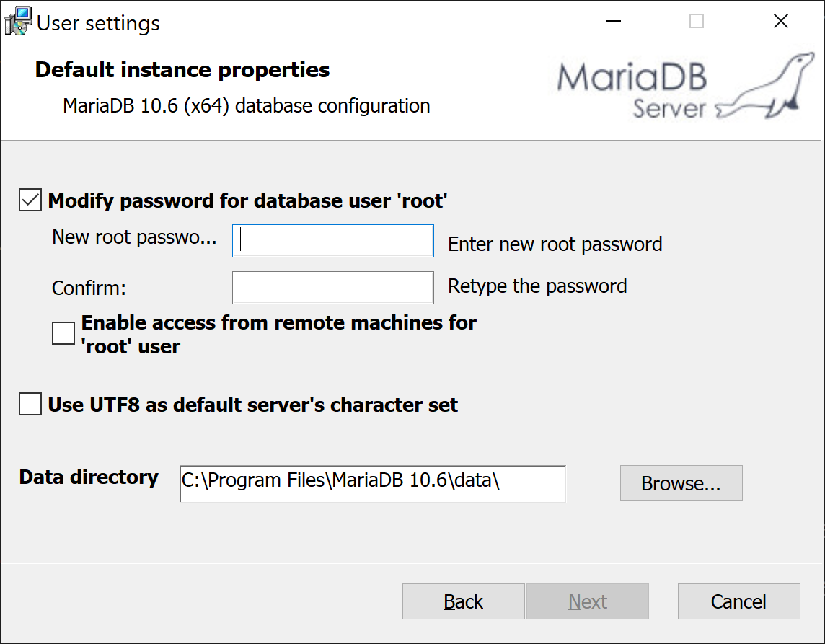
Task: Cancel the MariaDB installation
Action: 738,601
